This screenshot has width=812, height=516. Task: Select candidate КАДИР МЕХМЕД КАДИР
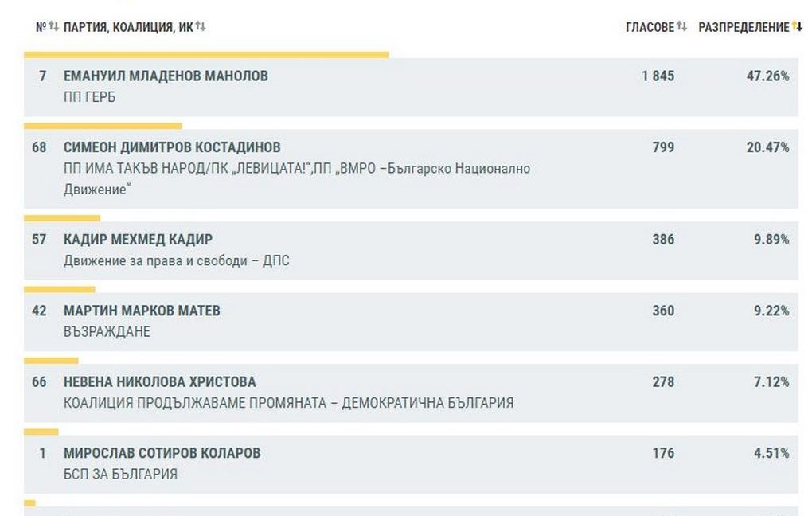click(x=138, y=240)
